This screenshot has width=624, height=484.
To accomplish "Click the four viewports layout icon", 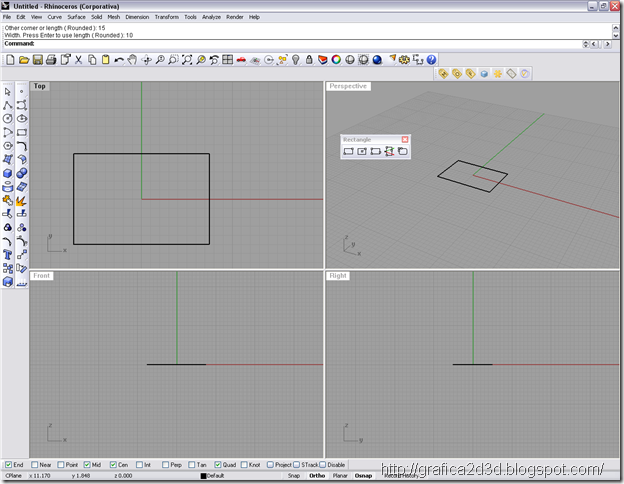I will (x=228, y=60).
